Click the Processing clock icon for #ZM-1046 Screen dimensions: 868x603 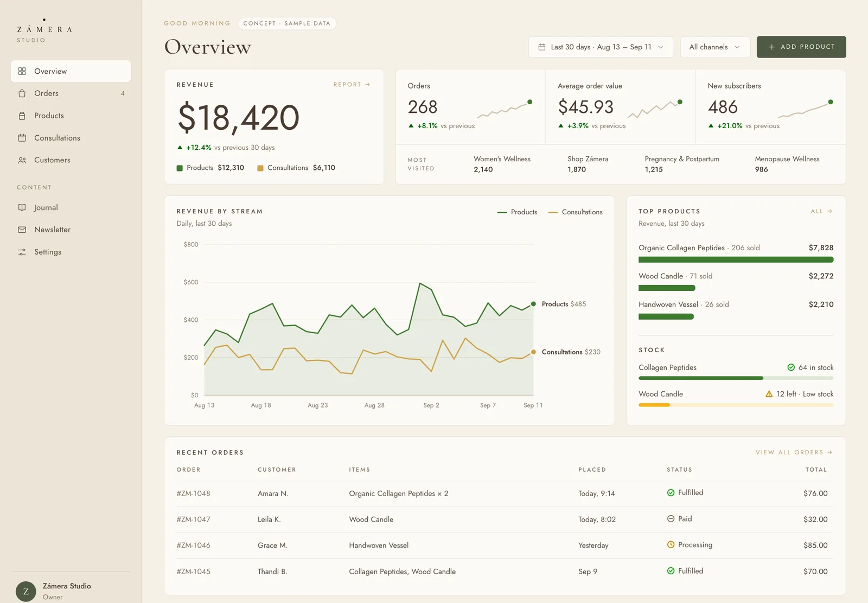pos(671,545)
